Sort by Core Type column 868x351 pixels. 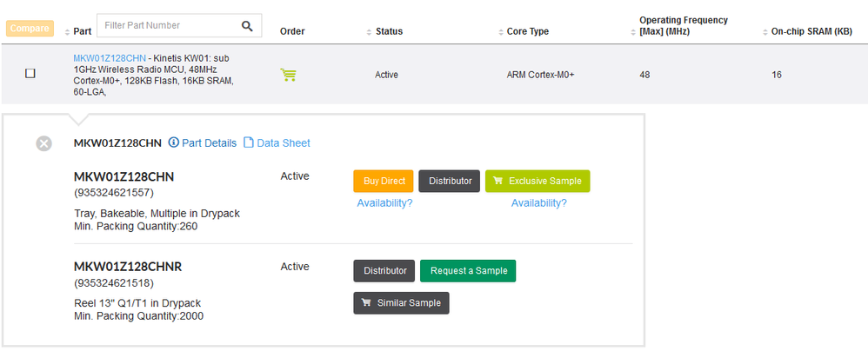click(502, 32)
